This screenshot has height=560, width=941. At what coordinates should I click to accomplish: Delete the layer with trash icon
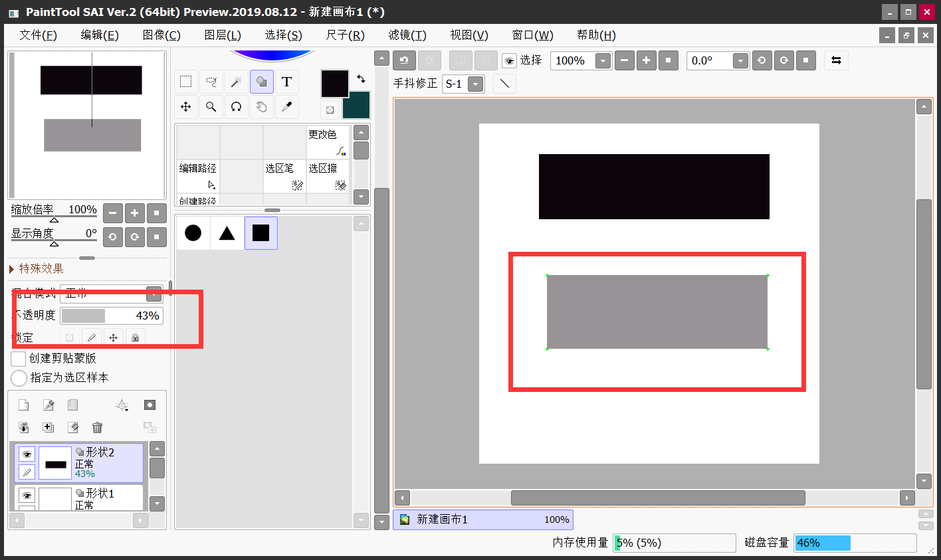coord(98,428)
